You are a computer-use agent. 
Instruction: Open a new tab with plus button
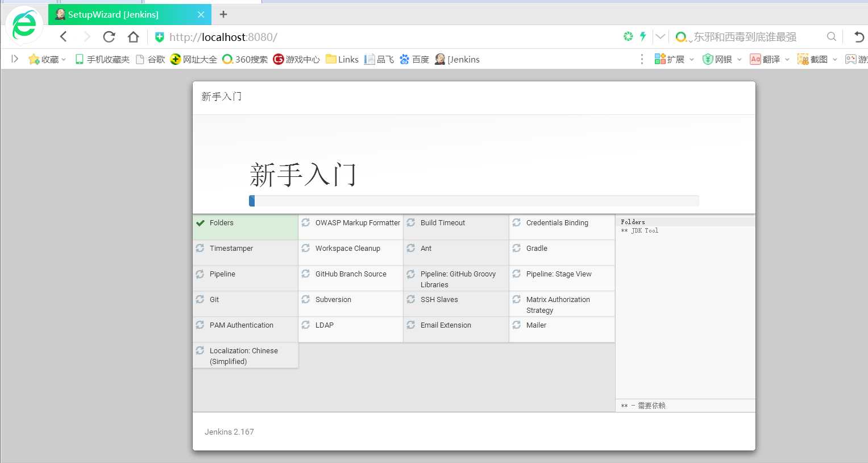click(x=223, y=14)
